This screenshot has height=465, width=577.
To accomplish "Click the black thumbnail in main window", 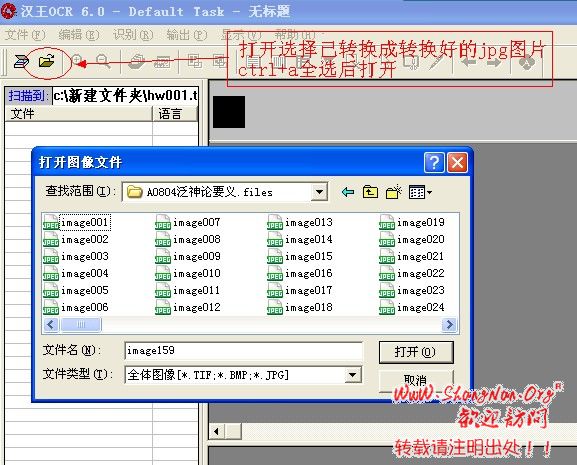I will (x=229, y=112).
